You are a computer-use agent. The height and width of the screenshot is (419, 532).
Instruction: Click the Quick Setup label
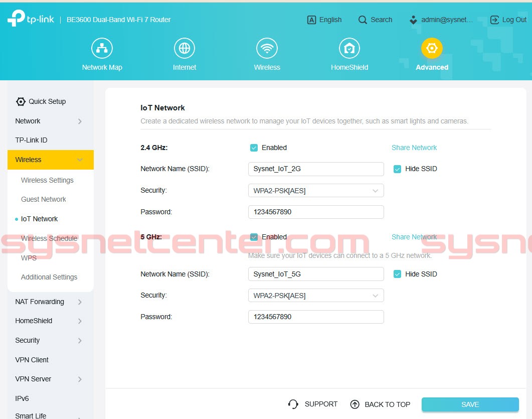pyautogui.click(x=47, y=101)
